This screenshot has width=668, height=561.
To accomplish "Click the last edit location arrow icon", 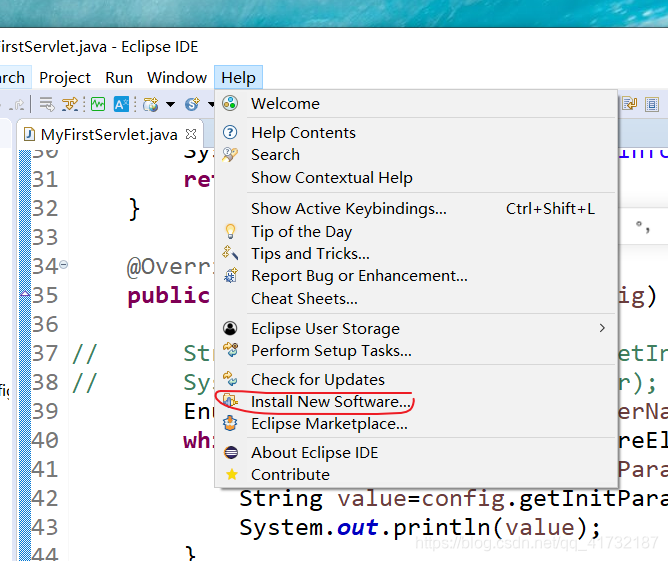I will tap(17, 104).
